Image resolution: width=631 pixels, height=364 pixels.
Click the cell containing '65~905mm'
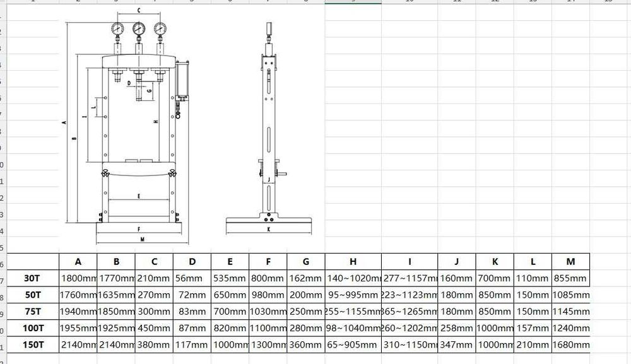[x=353, y=344]
